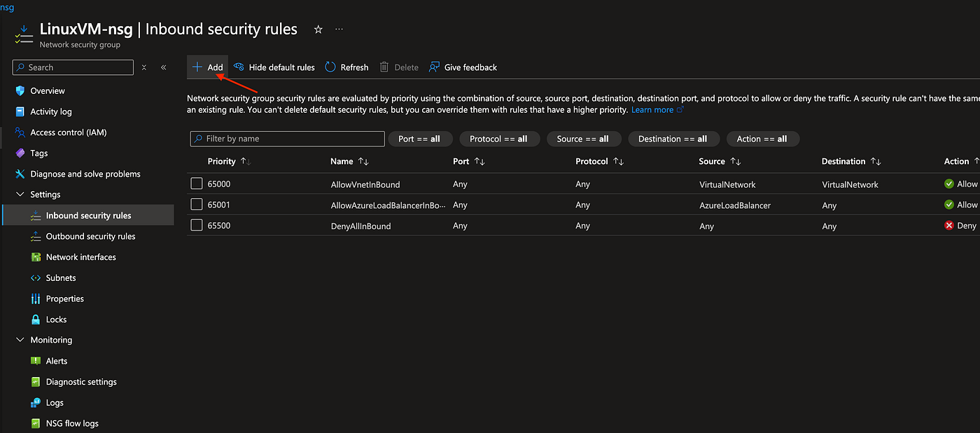The image size is (980, 433).
Task: Sort by the Protocol column header
Action: pyautogui.click(x=599, y=161)
